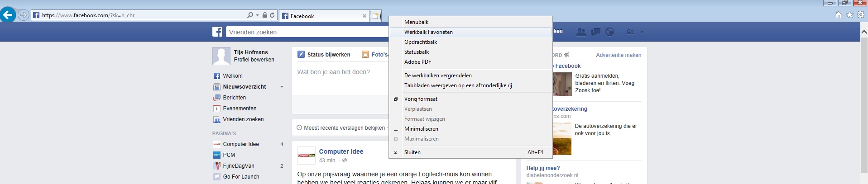
Task: Choose 'De werkbalken vergrendelen'
Action: (x=470, y=75)
